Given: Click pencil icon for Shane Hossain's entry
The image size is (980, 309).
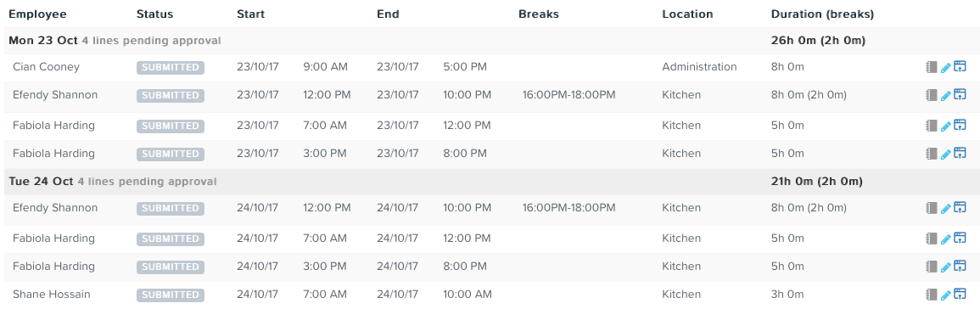Looking at the screenshot, I should click(945, 295).
